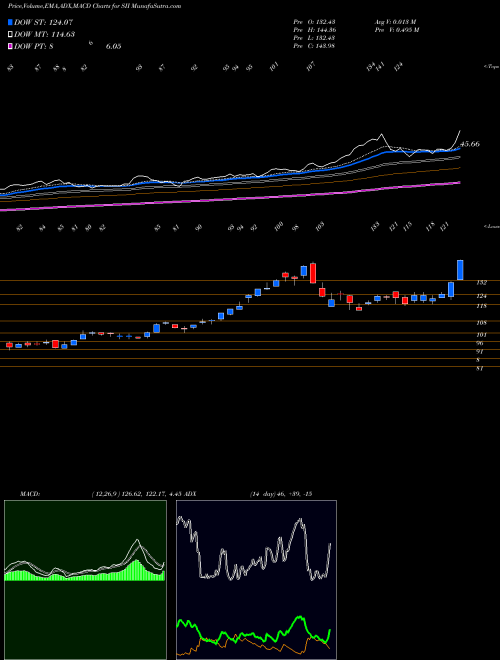500x660 pixels.
Task: Open the green MACD histogram chart
Action: point(85,580)
